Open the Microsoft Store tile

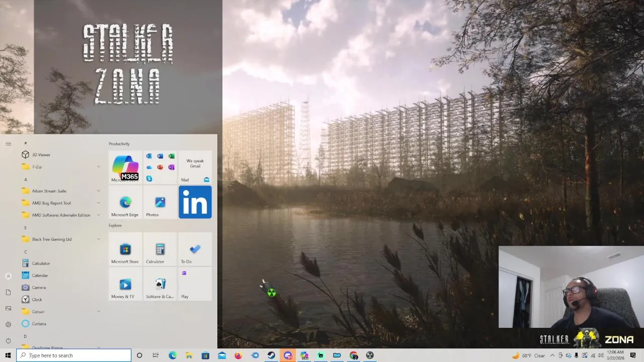[x=125, y=249]
